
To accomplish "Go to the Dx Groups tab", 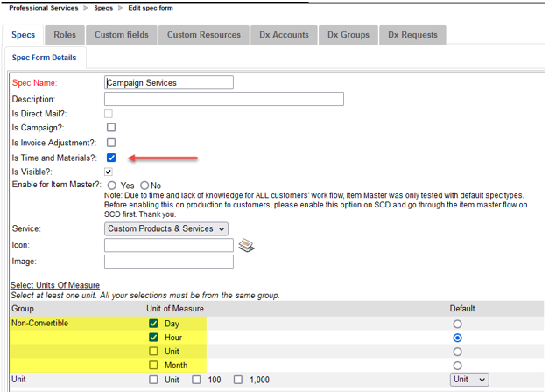I will tap(348, 35).
